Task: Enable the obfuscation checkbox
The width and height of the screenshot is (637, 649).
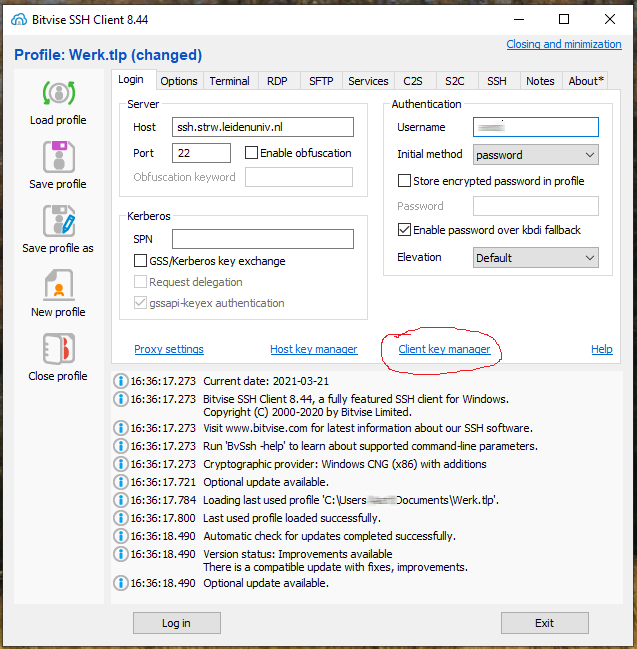Action: [x=252, y=153]
